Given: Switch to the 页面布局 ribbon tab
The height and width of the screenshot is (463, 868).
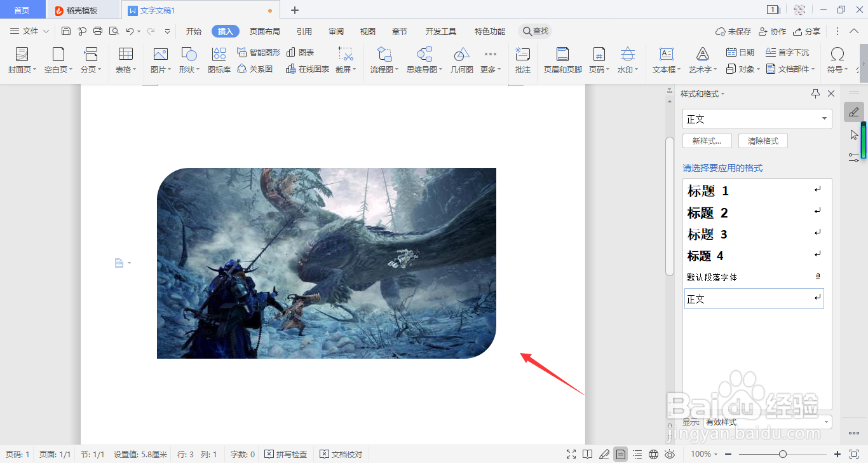Looking at the screenshot, I should (x=265, y=31).
